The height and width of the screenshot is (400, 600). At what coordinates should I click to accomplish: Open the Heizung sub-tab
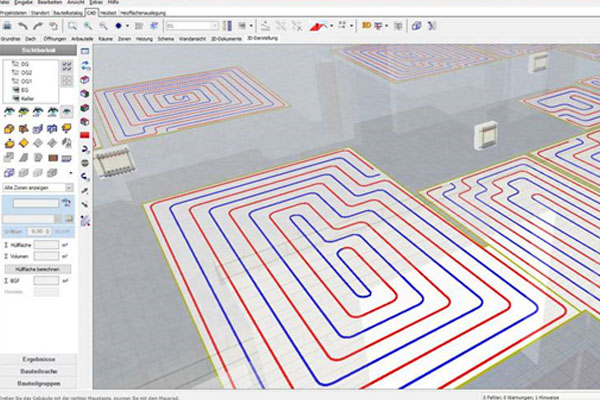pos(144,39)
